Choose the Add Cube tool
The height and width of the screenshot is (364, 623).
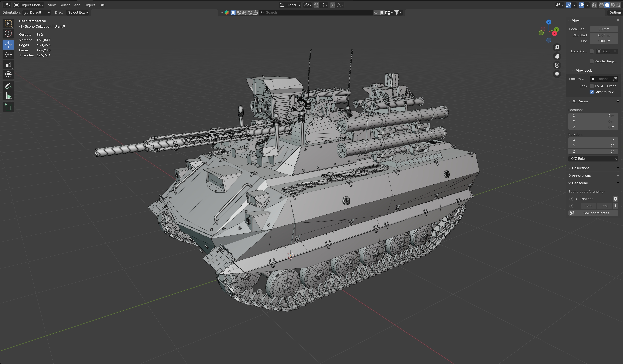8,107
